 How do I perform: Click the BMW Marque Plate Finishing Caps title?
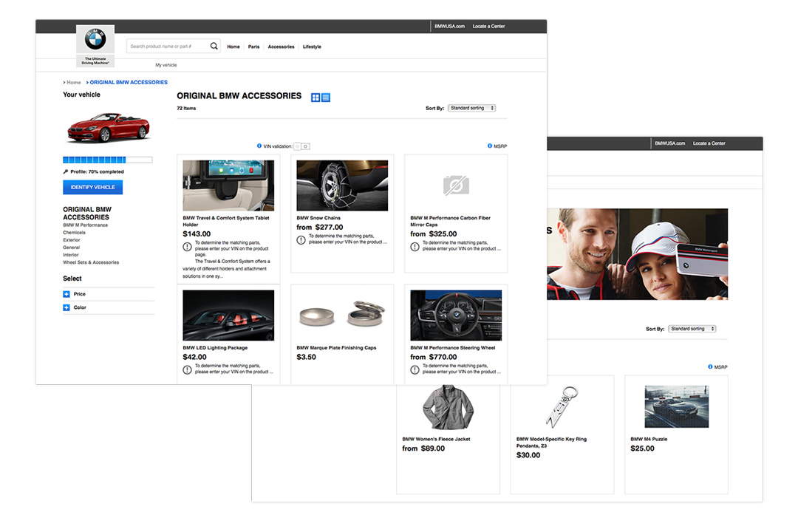[x=336, y=348]
